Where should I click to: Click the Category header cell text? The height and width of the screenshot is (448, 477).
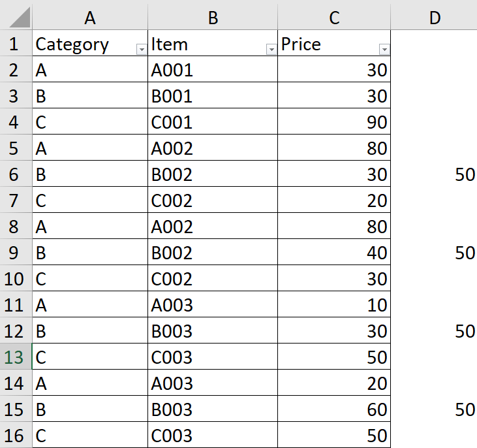[72, 44]
